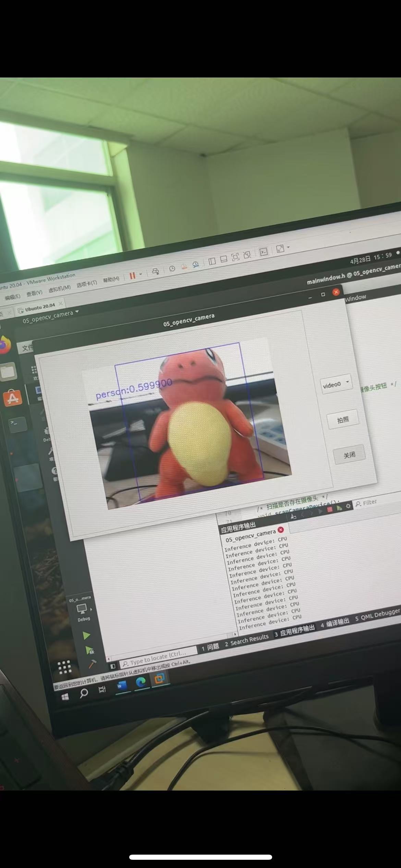Viewport: 401px width, 868px height.
Task: Open Windows Start menu
Action: (65, 696)
